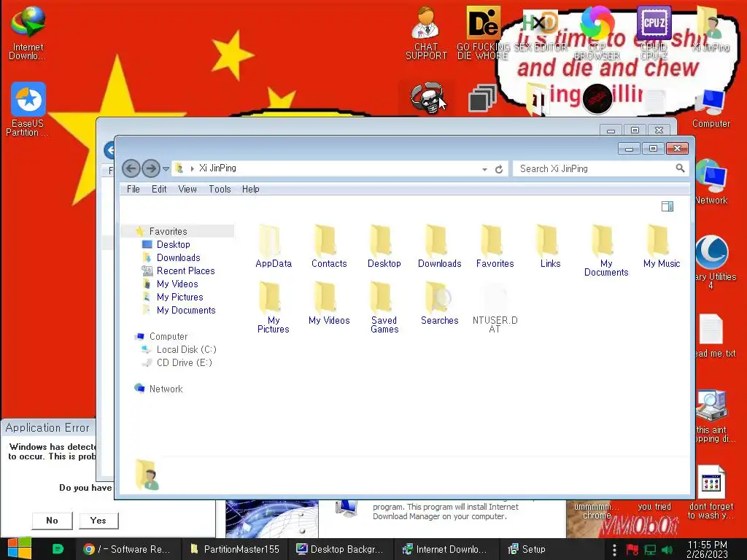747x560 pixels.
Task: Click the Windows Start button
Action: (x=20, y=548)
